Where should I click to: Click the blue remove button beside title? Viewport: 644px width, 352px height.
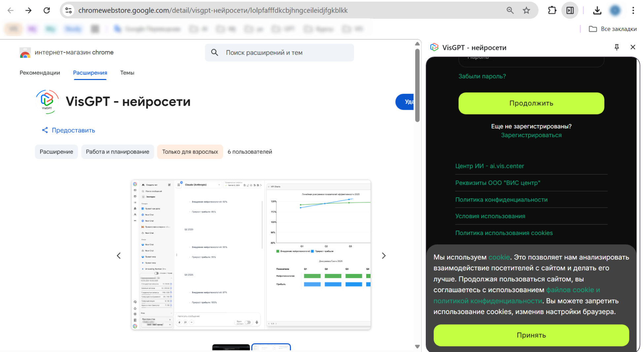(x=405, y=102)
